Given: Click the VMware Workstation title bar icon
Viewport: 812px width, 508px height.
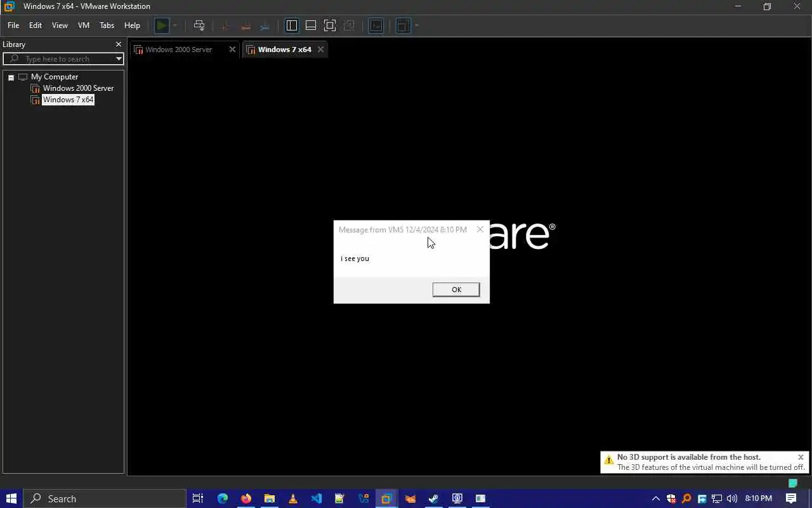Looking at the screenshot, I should (x=9, y=6).
